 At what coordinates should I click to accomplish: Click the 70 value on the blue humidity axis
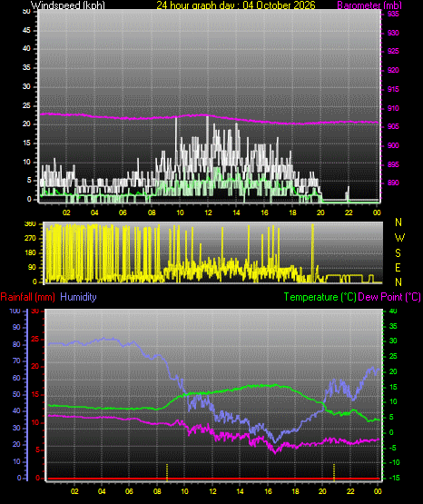click(x=16, y=361)
